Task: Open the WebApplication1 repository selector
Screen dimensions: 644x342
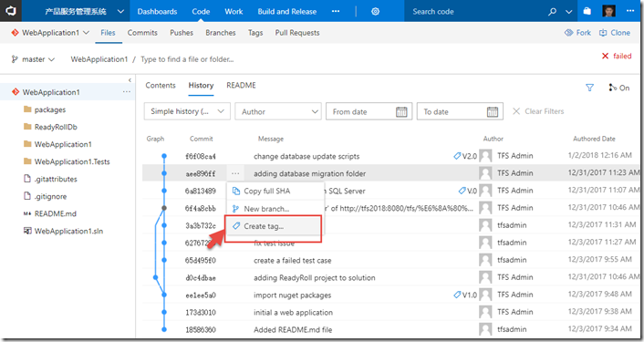Action: click(x=50, y=33)
